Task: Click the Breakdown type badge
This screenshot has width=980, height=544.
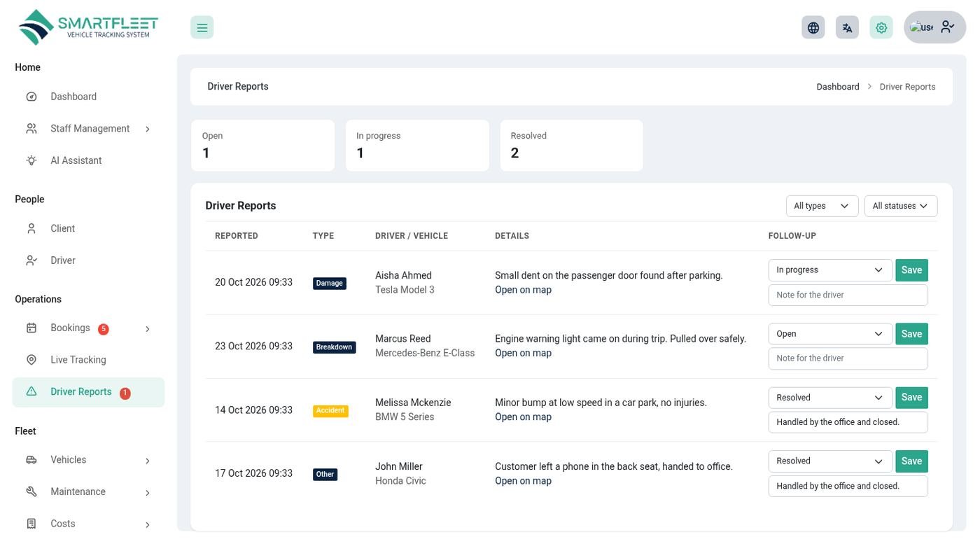Action: [334, 347]
